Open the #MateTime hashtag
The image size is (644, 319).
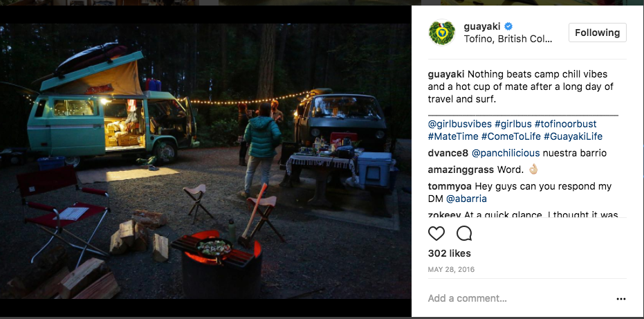(x=452, y=136)
